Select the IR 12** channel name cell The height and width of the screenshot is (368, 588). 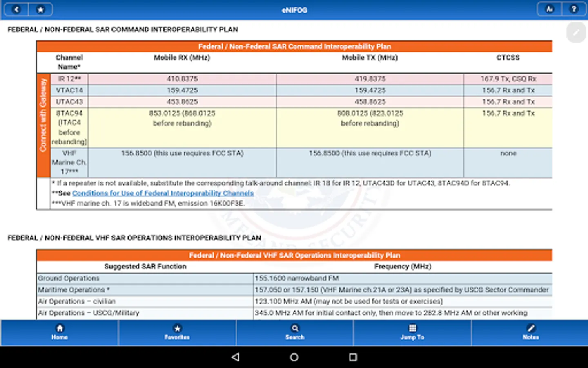(x=69, y=79)
